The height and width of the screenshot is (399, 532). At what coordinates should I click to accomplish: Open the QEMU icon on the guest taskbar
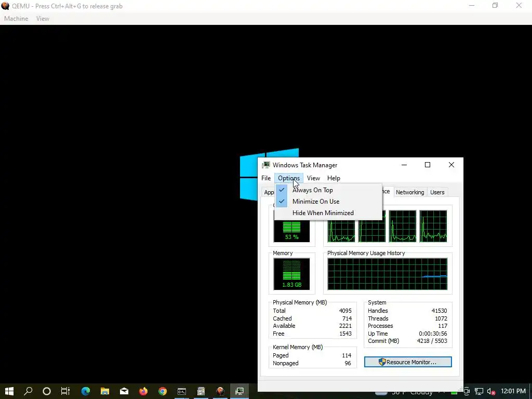coord(220,391)
